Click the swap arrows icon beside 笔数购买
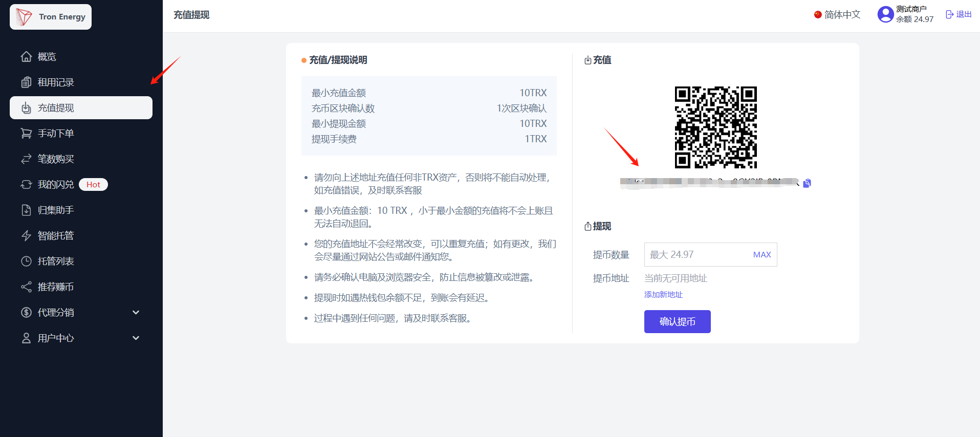This screenshot has height=437, width=980. (26, 159)
